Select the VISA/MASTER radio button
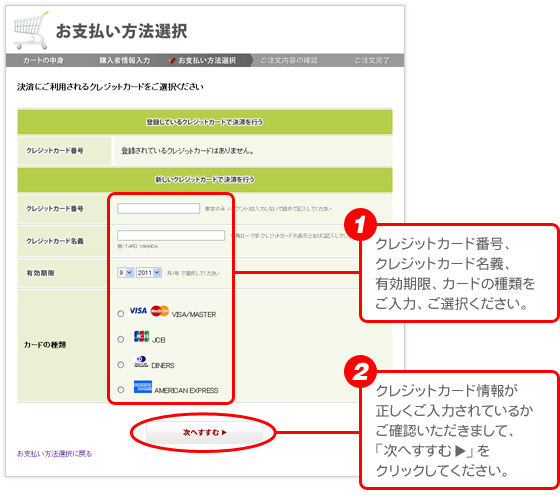 coord(121,314)
